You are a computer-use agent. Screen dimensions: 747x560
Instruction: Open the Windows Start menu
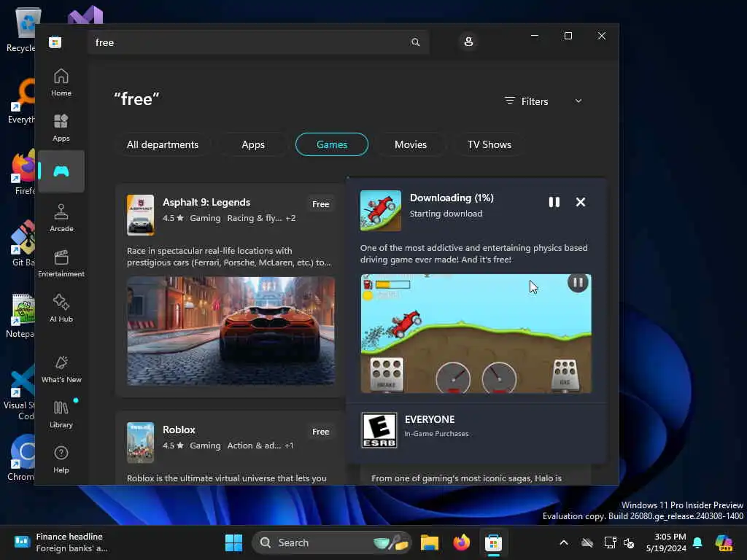233,542
